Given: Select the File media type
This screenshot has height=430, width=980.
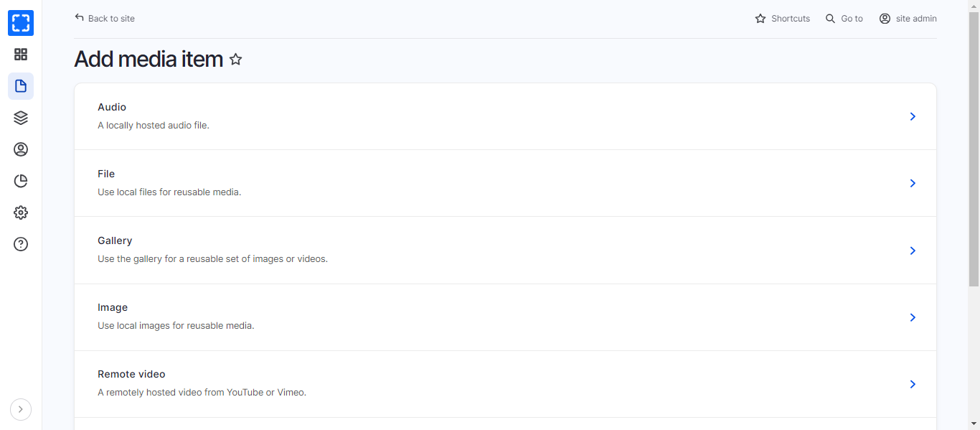Looking at the screenshot, I should (x=505, y=183).
